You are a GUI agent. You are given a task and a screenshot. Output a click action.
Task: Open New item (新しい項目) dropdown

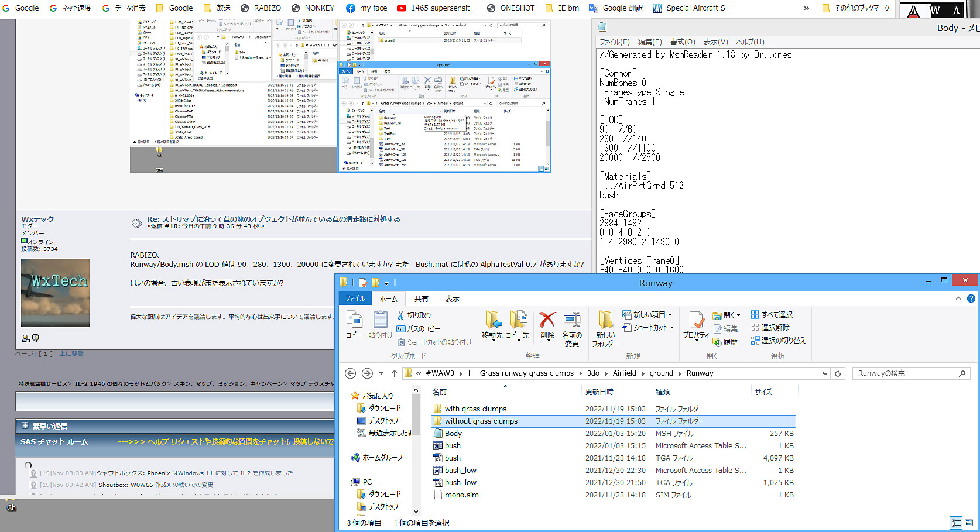[x=647, y=314]
